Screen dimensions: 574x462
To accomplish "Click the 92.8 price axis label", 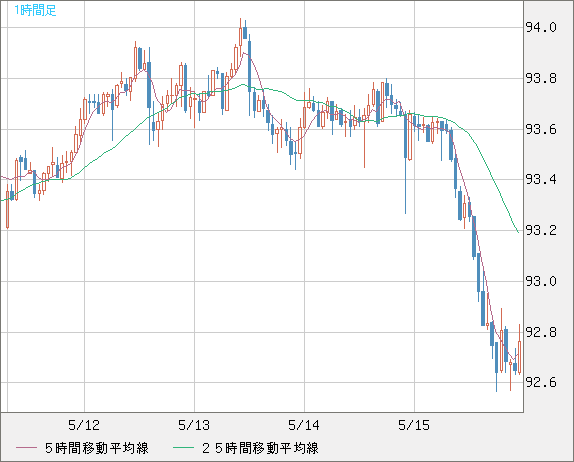I will pos(541,332).
